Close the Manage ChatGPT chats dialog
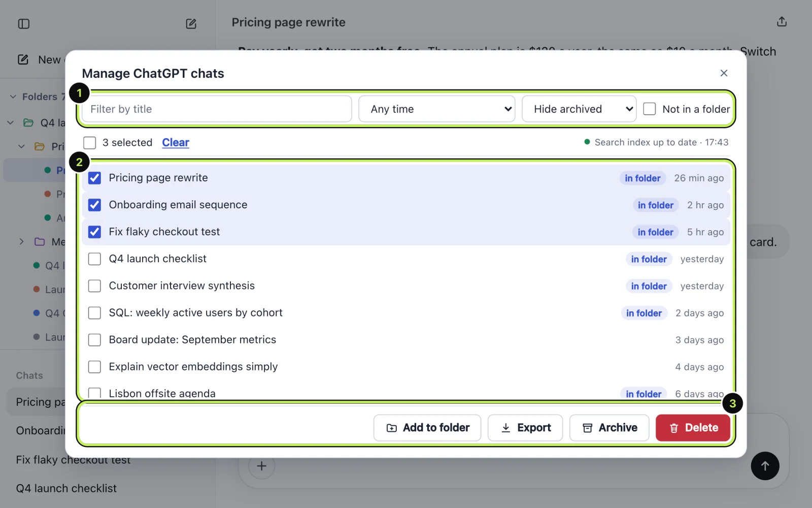The height and width of the screenshot is (508, 812). coord(724,73)
